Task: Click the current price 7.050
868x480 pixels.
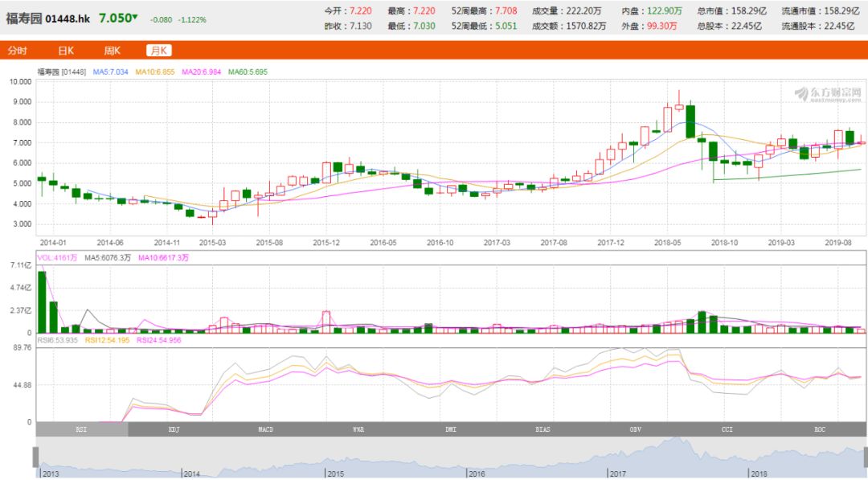Action: point(115,18)
